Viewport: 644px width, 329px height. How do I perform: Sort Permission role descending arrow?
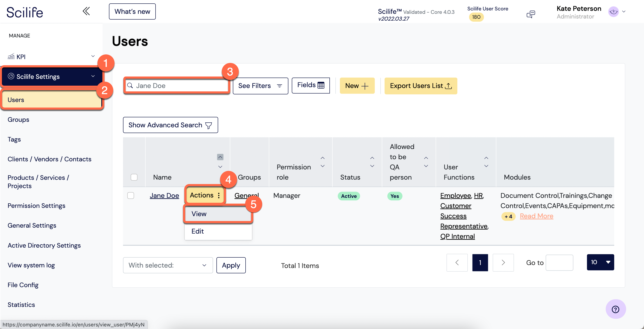click(322, 166)
